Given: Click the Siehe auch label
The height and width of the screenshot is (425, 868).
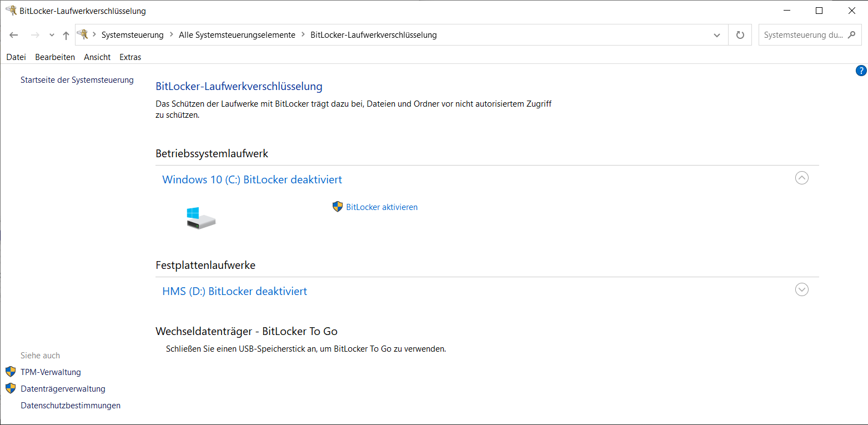Looking at the screenshot, I should point(40,356).
